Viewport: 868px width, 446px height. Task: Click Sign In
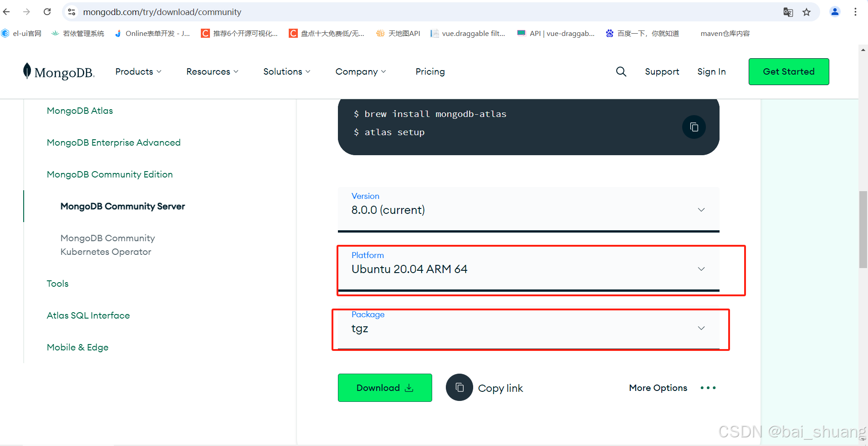pyautogui.click(x=711, y=71)
